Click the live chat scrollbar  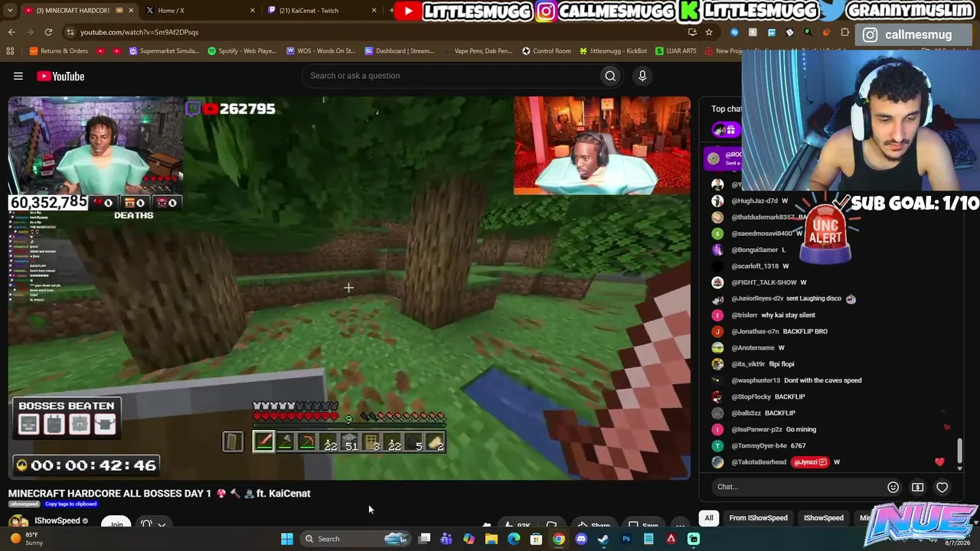[959, 451]
